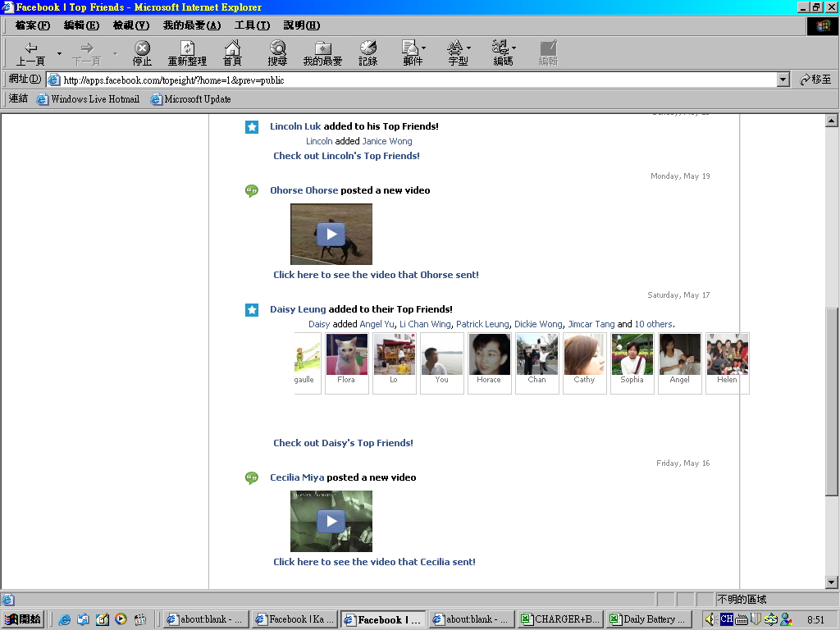This screenshot has height=630, width=840.
Task: Go to Home page (首頁) icon
Action: 232,53
